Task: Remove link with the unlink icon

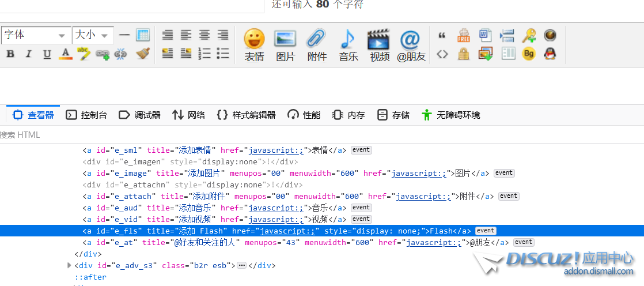Action: (x=120, y=54)
